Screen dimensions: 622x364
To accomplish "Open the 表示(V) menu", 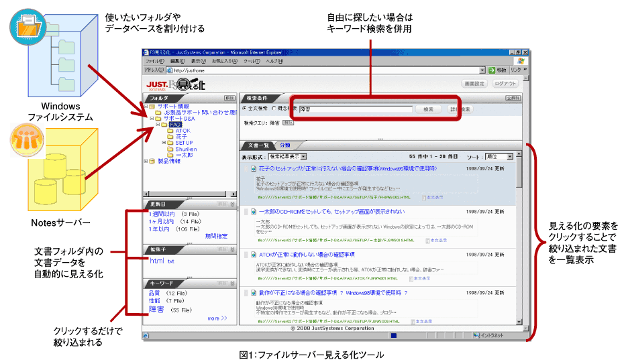I will [x=199, y=61].
